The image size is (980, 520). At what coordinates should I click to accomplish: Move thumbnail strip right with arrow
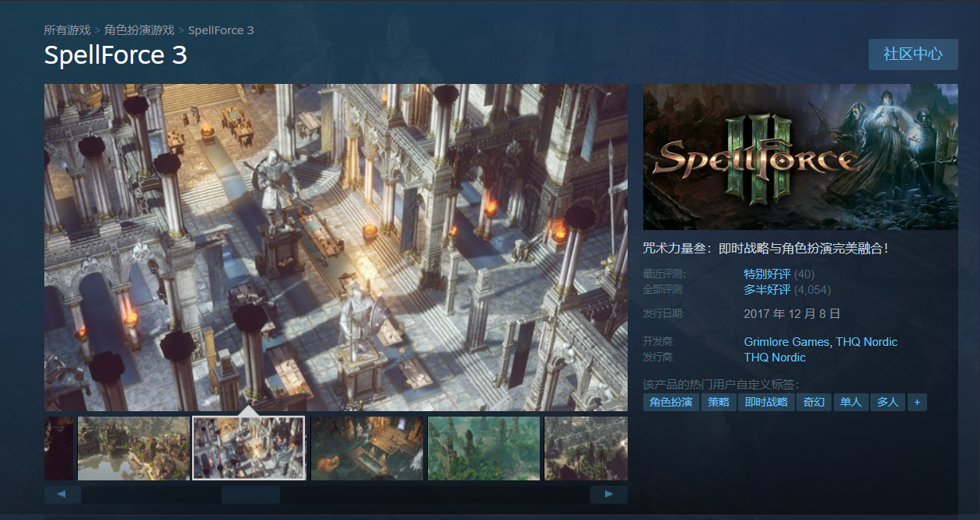[x=609, y=494]
